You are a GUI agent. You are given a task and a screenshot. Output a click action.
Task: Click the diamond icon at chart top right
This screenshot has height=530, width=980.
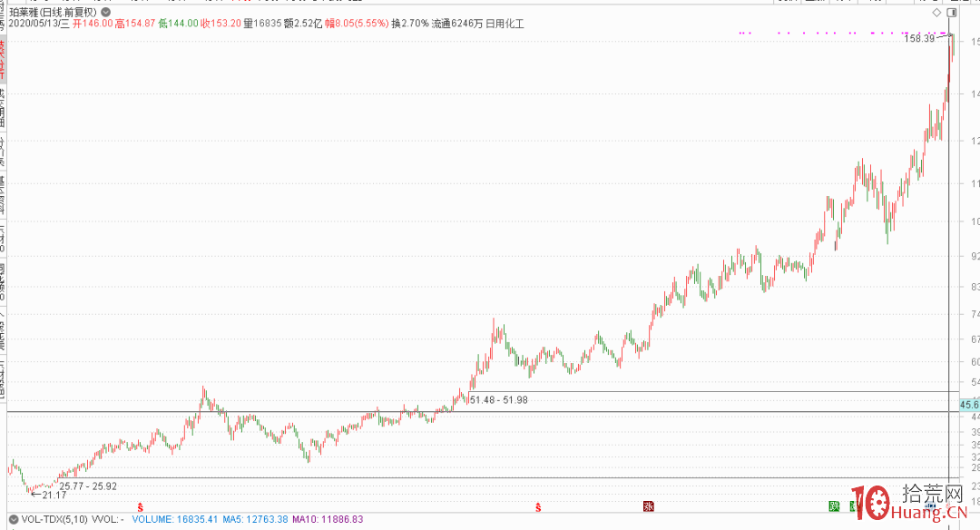(936, 13)
